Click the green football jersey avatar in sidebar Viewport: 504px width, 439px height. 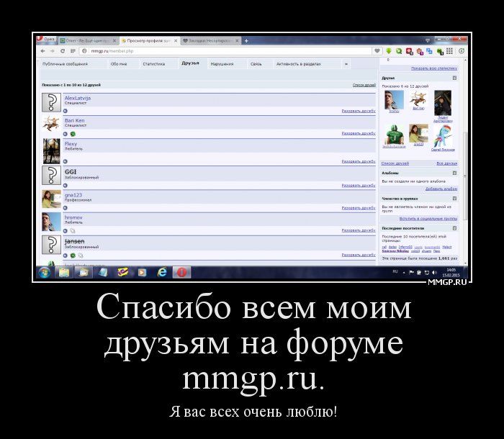pyautogui.click(x=394, y=135)
